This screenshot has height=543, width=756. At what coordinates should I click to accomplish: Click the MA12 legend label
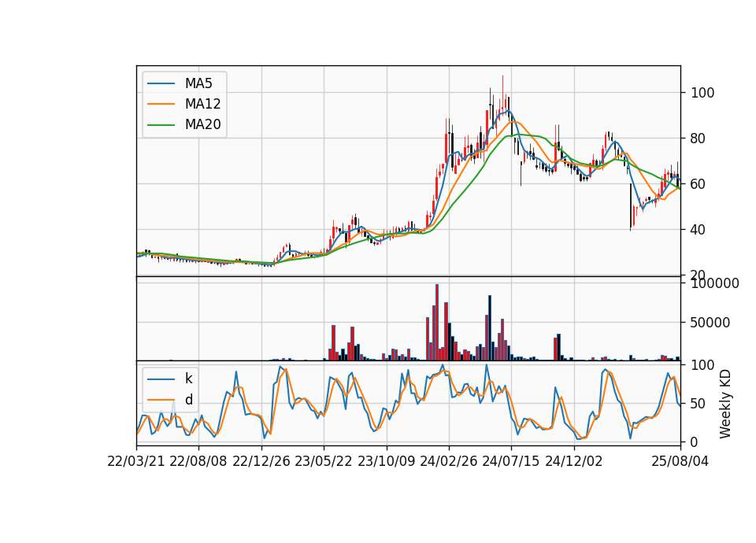(202, 104)
